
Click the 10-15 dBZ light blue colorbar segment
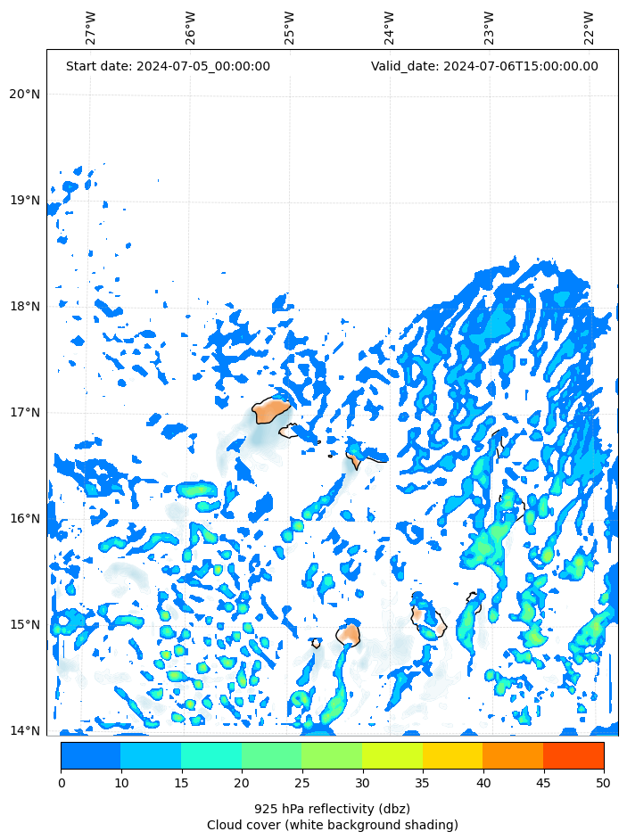(x=151, y=755)
